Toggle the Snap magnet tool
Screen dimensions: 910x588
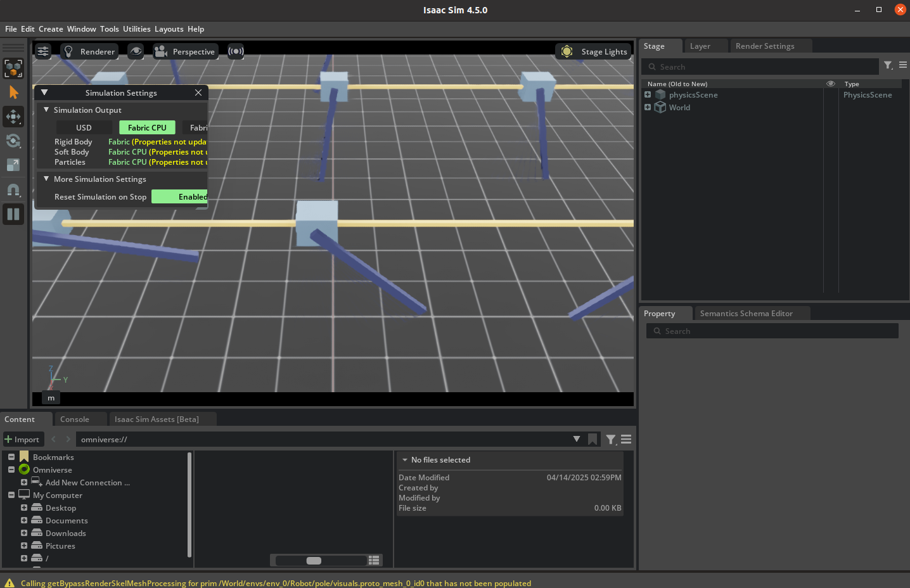click(13, 189)
